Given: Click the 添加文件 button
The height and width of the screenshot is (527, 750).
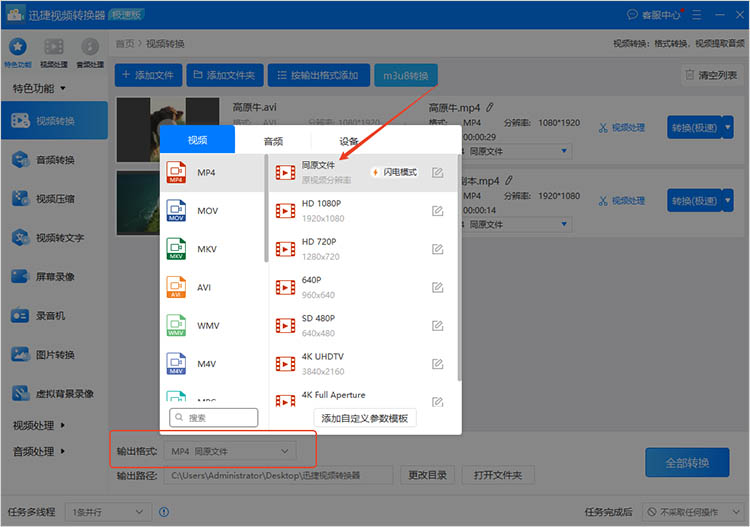Looking at the screenshot, I should coord(148,75).
